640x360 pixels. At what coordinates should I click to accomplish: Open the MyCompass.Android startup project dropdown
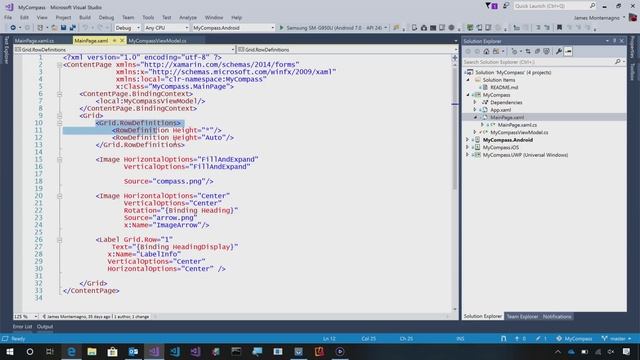[x=233, y=28]
